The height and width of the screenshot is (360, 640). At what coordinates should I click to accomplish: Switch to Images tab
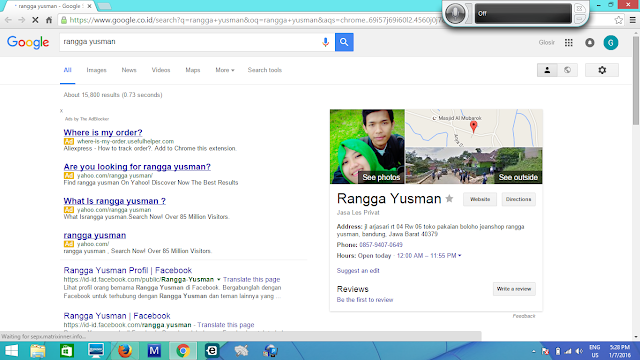coord(96,70)
